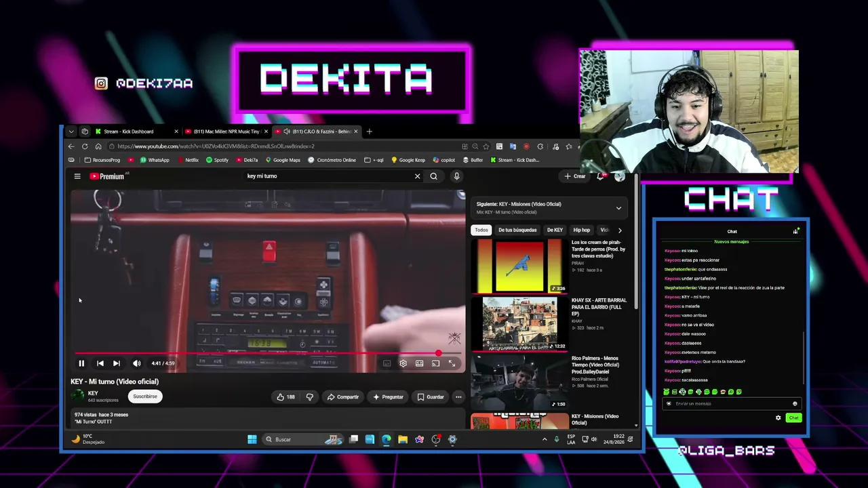Open the browser tab list dropdown
The width and height of the screenshot is (868, 488).
[x=71, y=131]
